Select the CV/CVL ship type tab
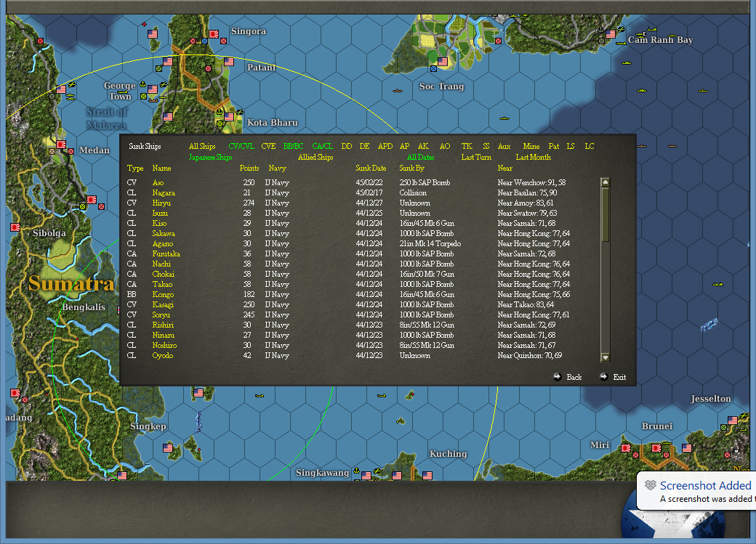Viewport: 756px width, 544px height. [241, 145]
